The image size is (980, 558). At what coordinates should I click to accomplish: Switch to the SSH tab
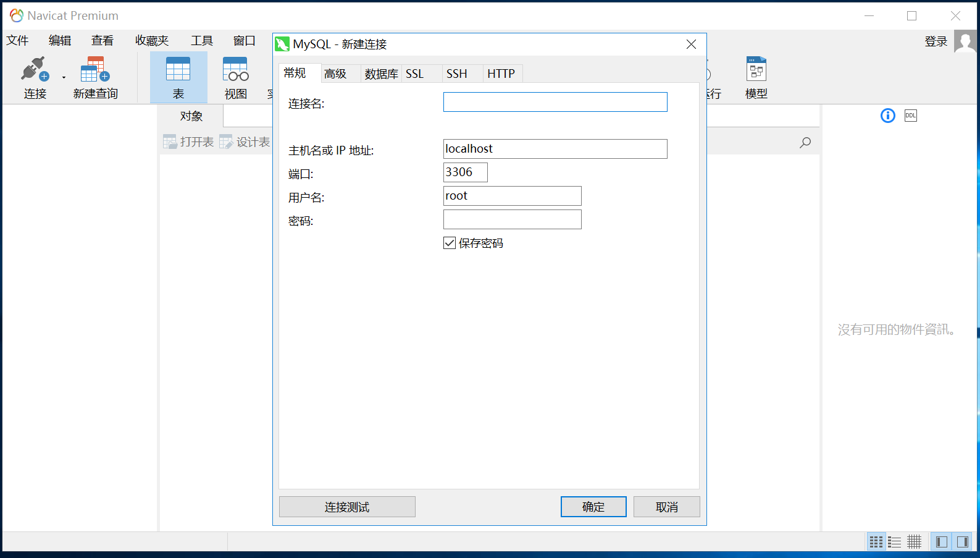pyautogui.click(x=462, y=74)
